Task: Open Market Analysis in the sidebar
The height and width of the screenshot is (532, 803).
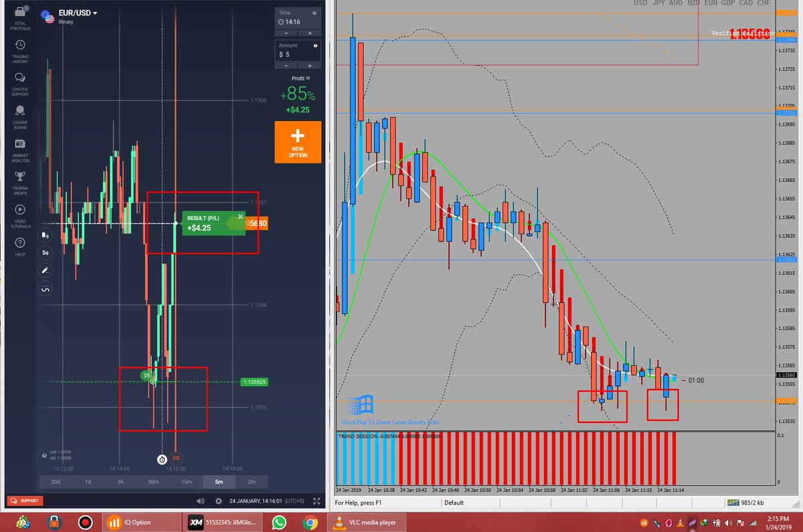Action: (x=20, y=149)
